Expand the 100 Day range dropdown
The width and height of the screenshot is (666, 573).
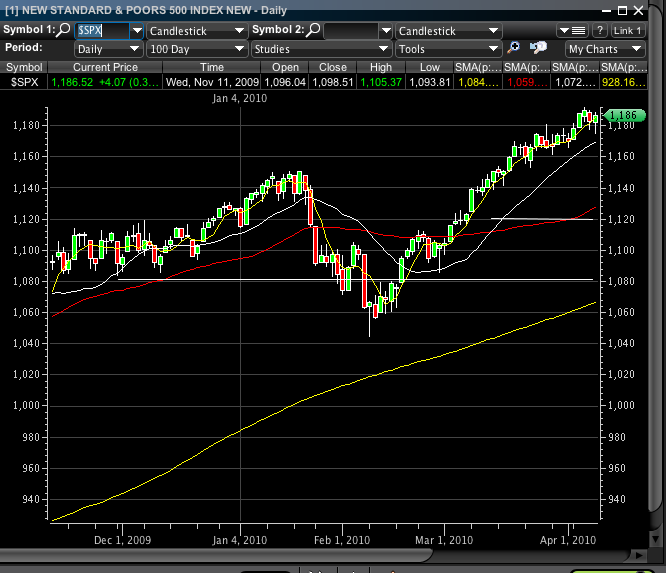point(196,48)
